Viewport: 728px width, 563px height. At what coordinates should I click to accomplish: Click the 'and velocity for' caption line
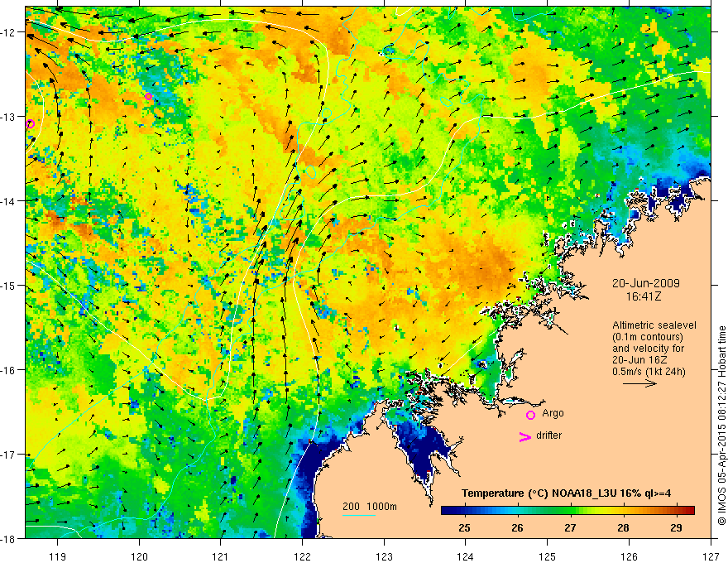pyautogui.click(x=648, y=349)
